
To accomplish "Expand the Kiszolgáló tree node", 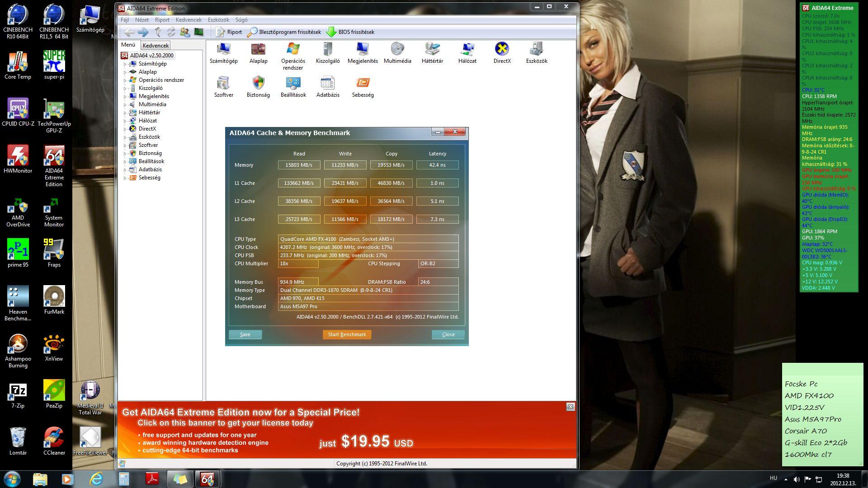I will click(125, 89).
